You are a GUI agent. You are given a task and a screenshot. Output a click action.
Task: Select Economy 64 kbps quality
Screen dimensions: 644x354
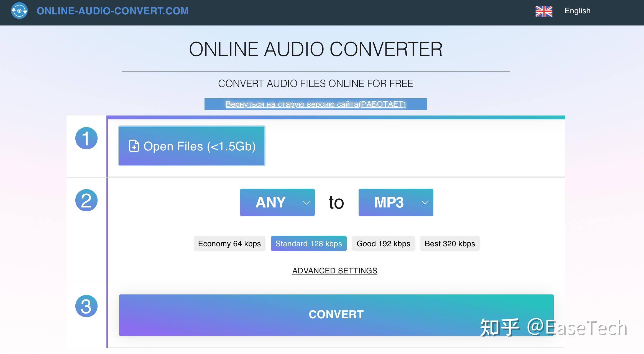(x=229, y=243)
